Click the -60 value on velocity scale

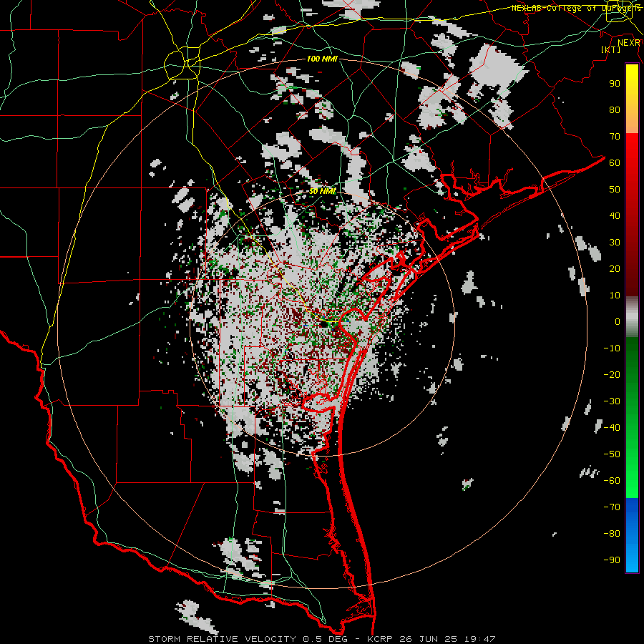tap(612, 481)
